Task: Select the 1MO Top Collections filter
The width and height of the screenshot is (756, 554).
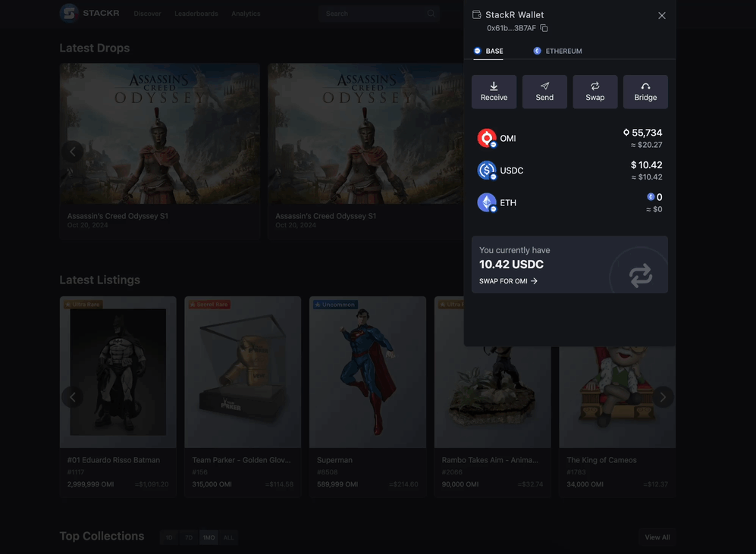Action: (209, 537)
